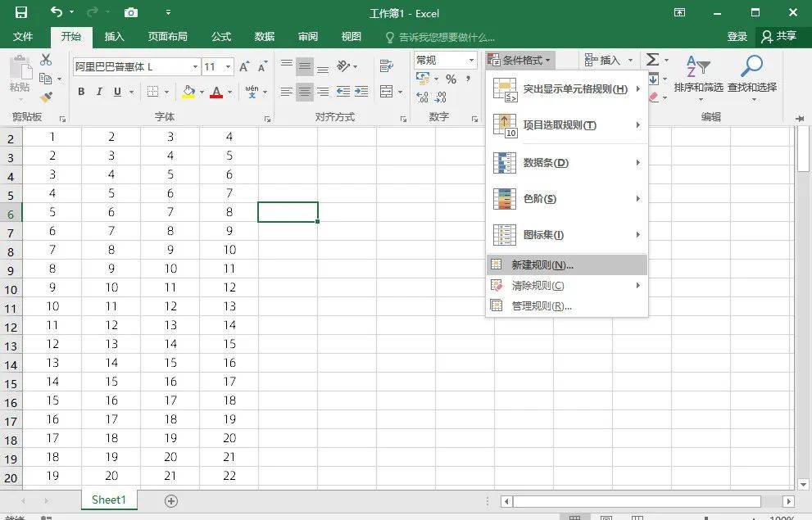Toggle merge and center cells

click(386, 92)
